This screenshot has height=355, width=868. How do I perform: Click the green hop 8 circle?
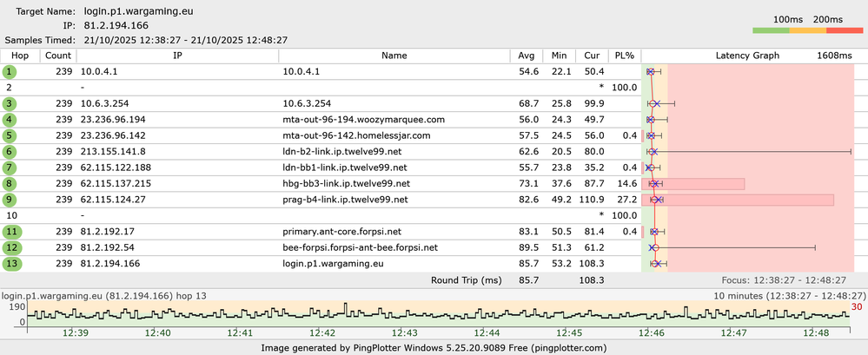click(10, 184)
